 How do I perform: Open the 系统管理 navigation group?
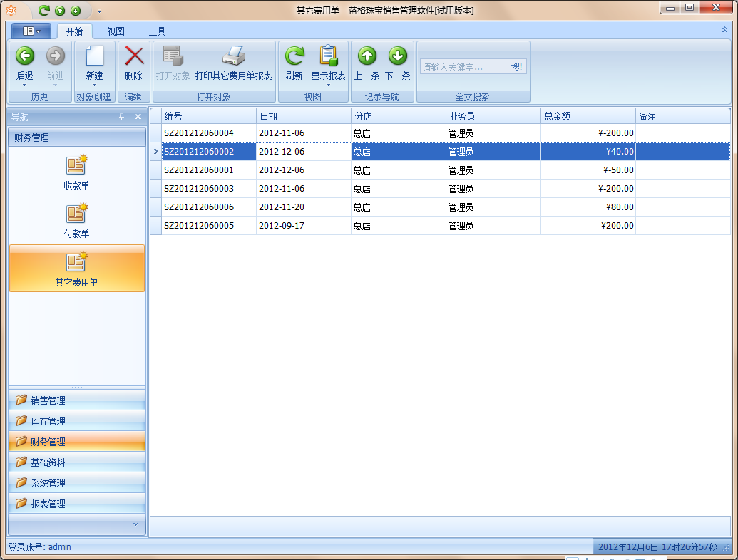77,483
